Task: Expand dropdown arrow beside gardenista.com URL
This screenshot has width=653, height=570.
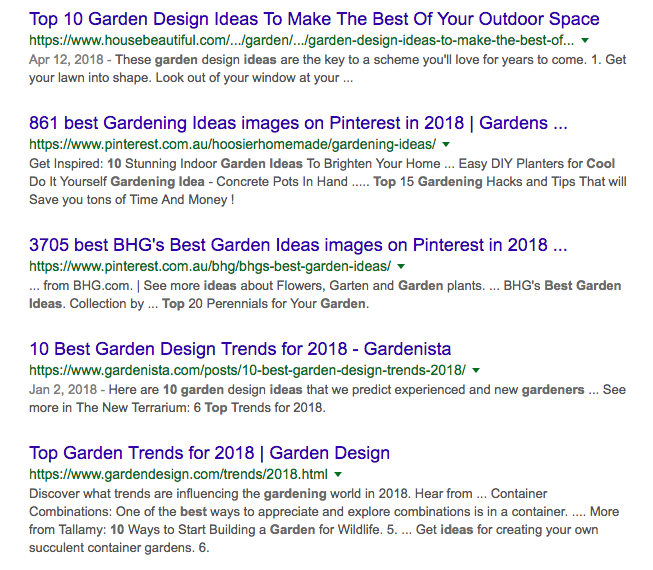Action: pos(476,371)
